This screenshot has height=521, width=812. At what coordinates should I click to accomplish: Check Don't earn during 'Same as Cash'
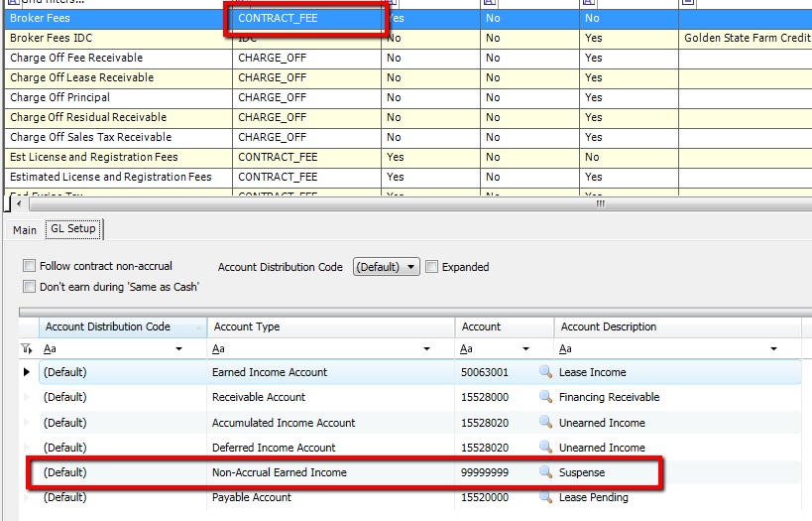29,286
